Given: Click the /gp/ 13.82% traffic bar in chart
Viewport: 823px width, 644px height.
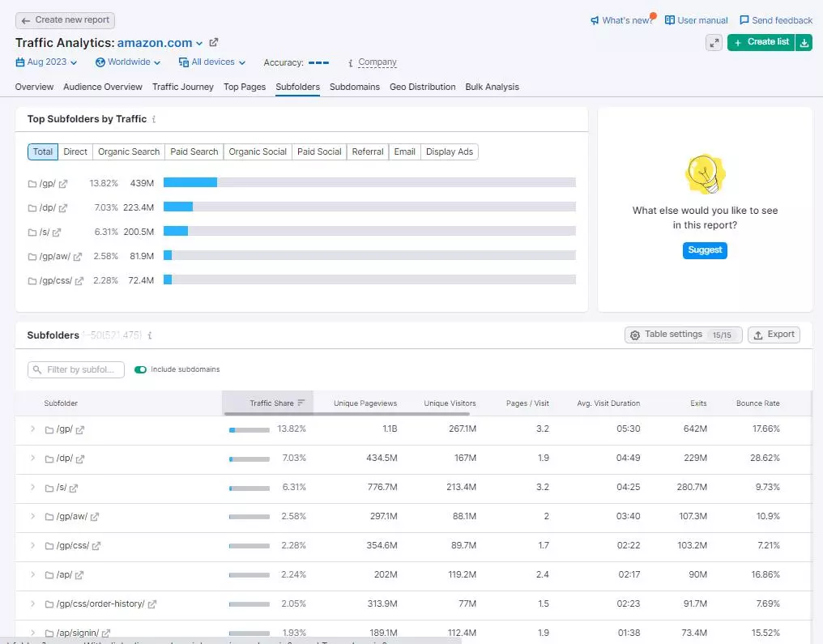Looking at the screenshot, I should [x=190, y=182].
